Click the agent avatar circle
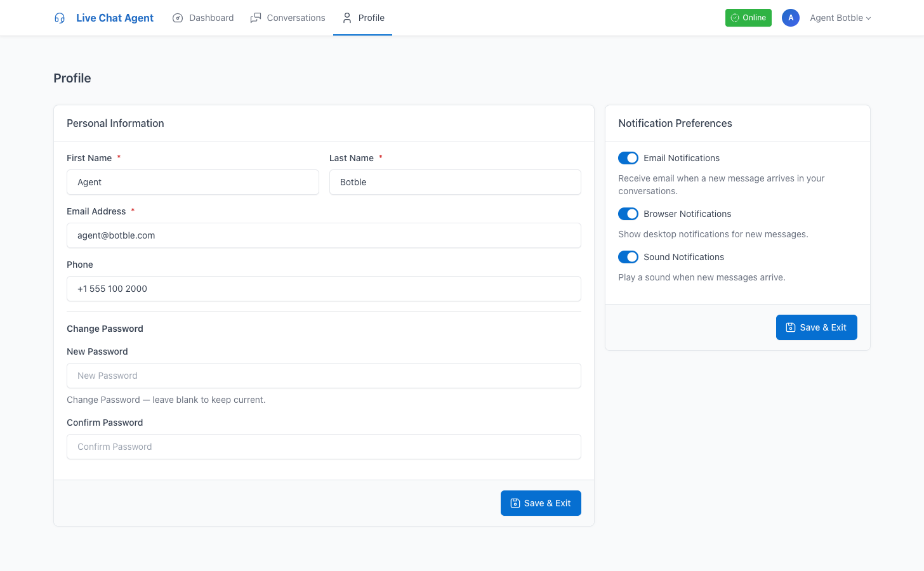 (x=790, y=18)
